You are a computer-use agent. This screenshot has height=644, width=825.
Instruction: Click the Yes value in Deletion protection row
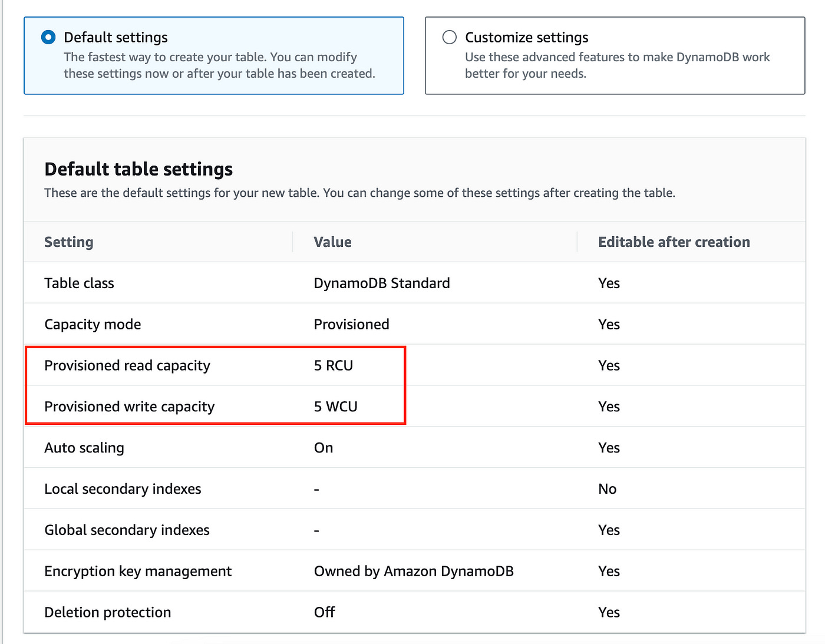tap(609, 613)
